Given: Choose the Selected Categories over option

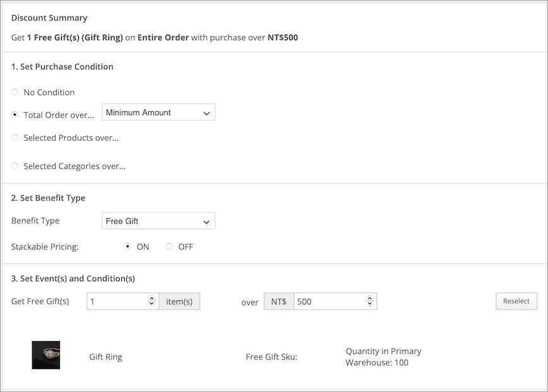Looking at the screenshot, I should coord(15,166).
